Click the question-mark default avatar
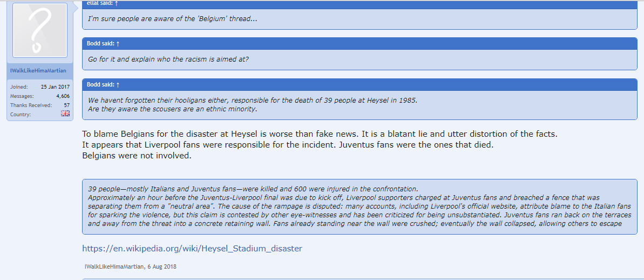The width and height of the screenshot is (644, 280). tap(40, 30)
